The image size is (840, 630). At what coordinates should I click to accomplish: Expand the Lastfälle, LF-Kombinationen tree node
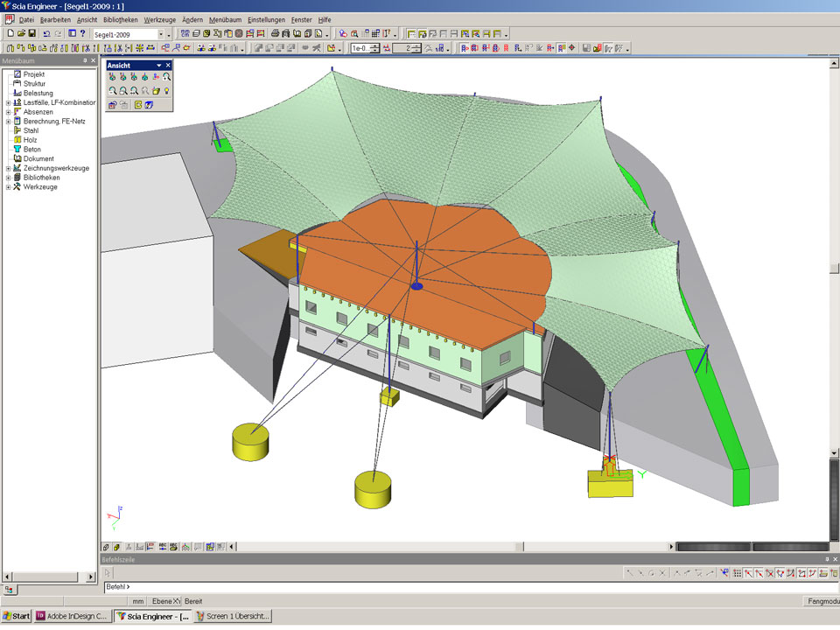pyautogui.click(x=8, y=102)
